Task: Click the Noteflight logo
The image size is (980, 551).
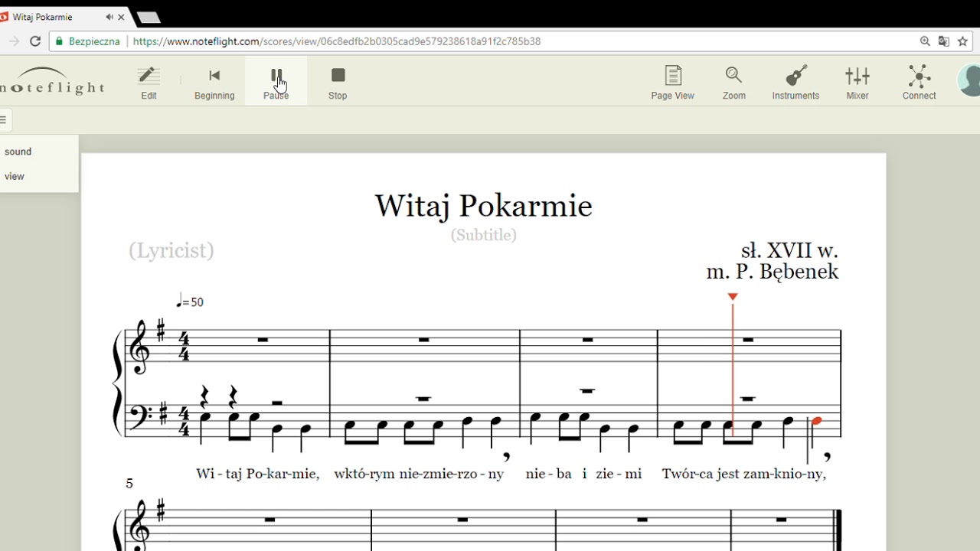Action: 51,81
